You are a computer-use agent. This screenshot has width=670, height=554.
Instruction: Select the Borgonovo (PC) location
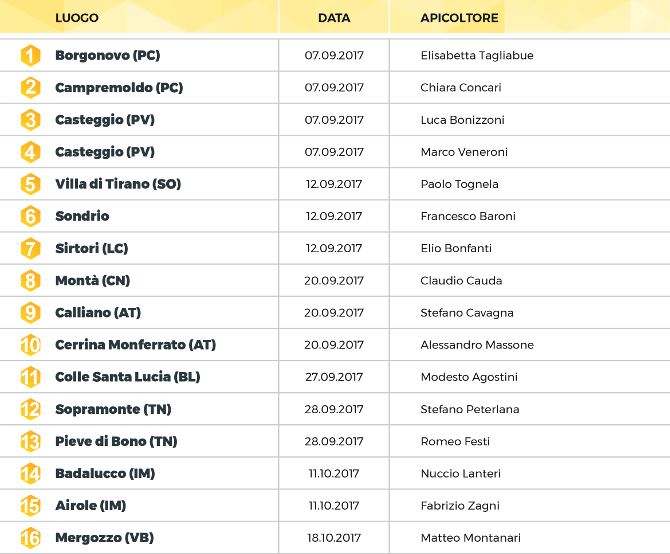pos(107,56)
